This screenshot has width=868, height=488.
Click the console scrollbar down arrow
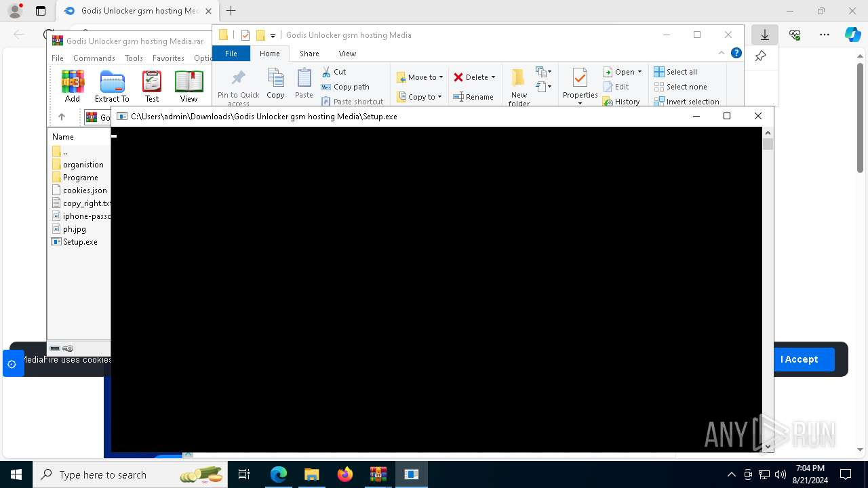pyautogui.click(x=768, y=447)
